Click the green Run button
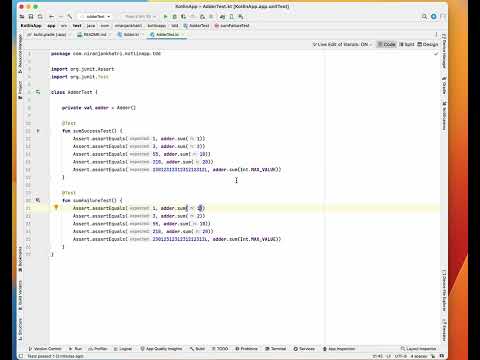 pyautogui.click(x=165, y=16)
